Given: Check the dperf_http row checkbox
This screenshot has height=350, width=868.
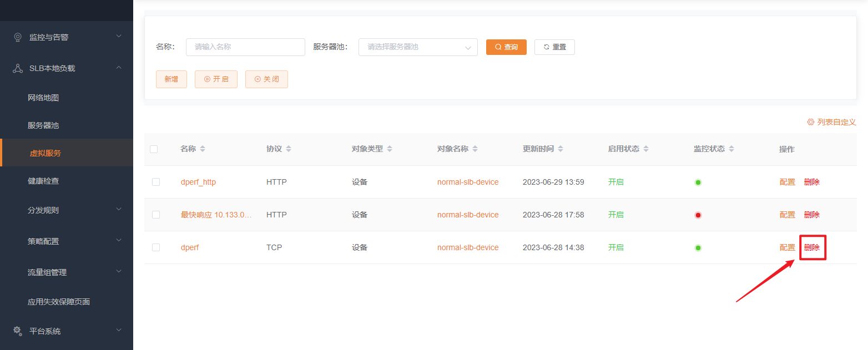Looking at the screenshot, I should pos(156,182).
